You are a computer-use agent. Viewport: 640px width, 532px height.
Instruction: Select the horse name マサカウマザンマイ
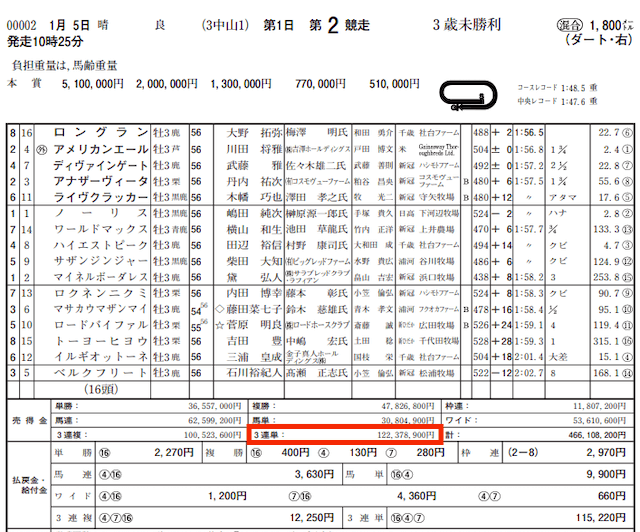(x=100, y=309)
